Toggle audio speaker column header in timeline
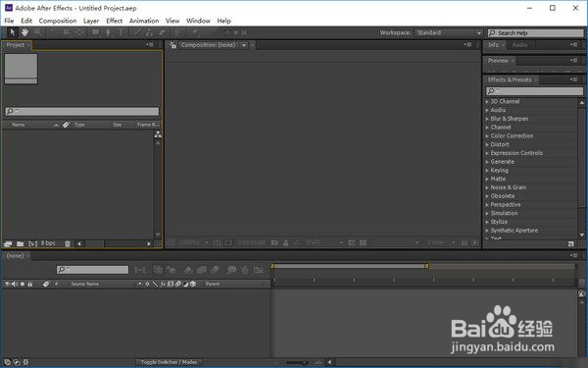The width and height of the screenshot is (588, 368). [15, 284]
